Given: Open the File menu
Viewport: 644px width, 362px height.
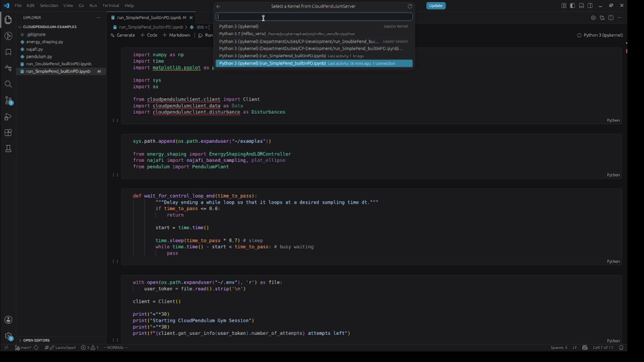Looking at the screenshot, I should (18, 6).
